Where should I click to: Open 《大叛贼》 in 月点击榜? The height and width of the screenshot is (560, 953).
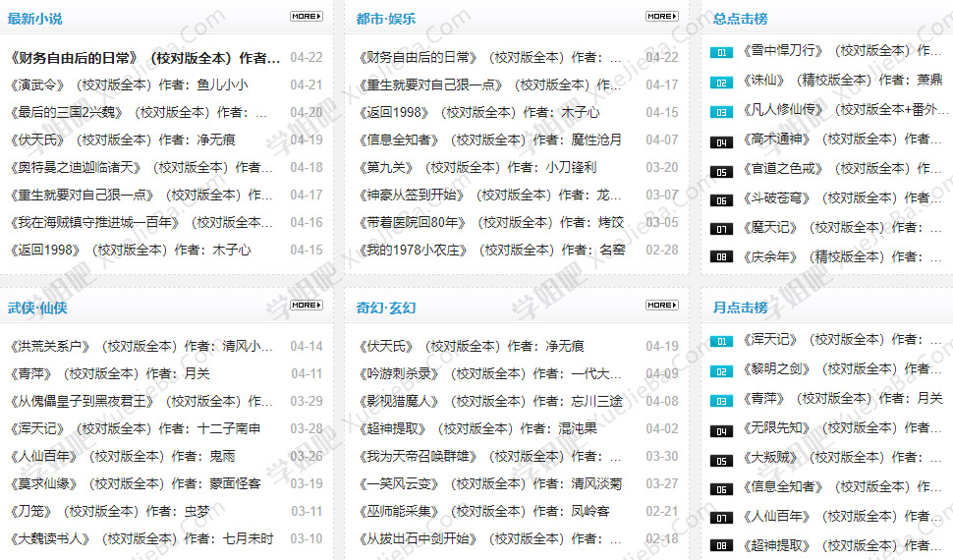click(842, 457)
